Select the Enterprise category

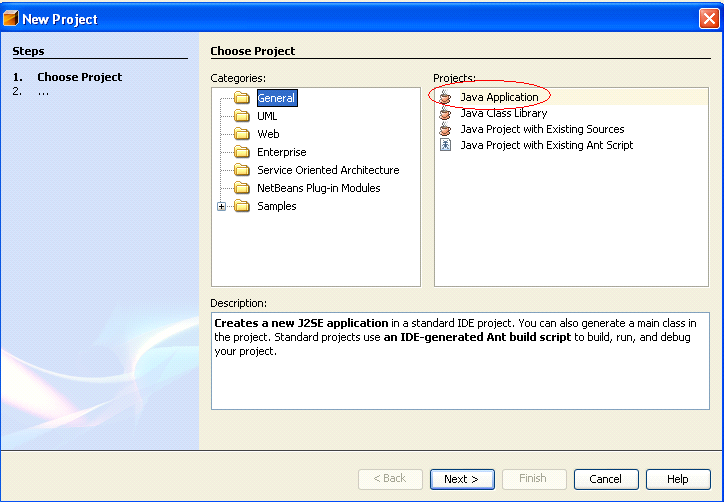282,152
